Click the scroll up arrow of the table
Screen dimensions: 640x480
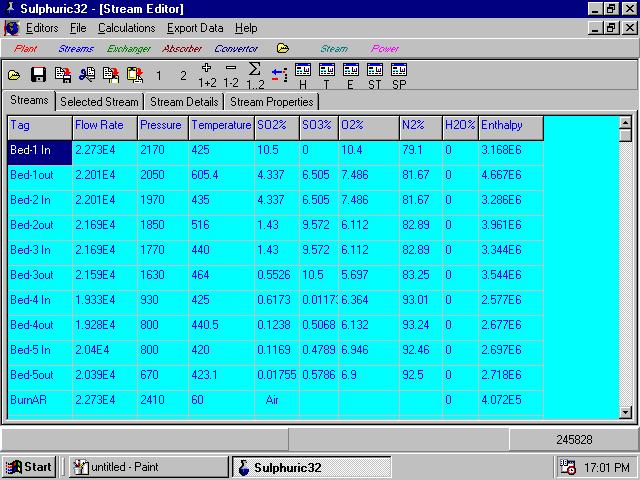point(625,122)
